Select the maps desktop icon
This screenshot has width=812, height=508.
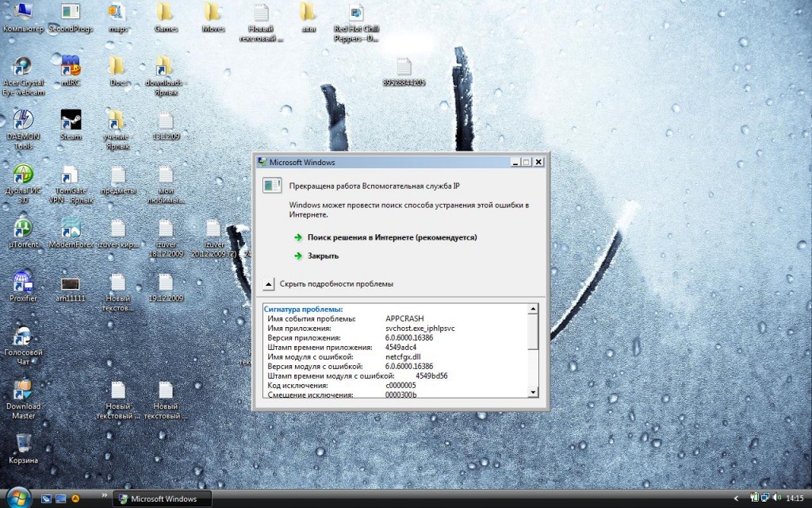click(118, 17)
